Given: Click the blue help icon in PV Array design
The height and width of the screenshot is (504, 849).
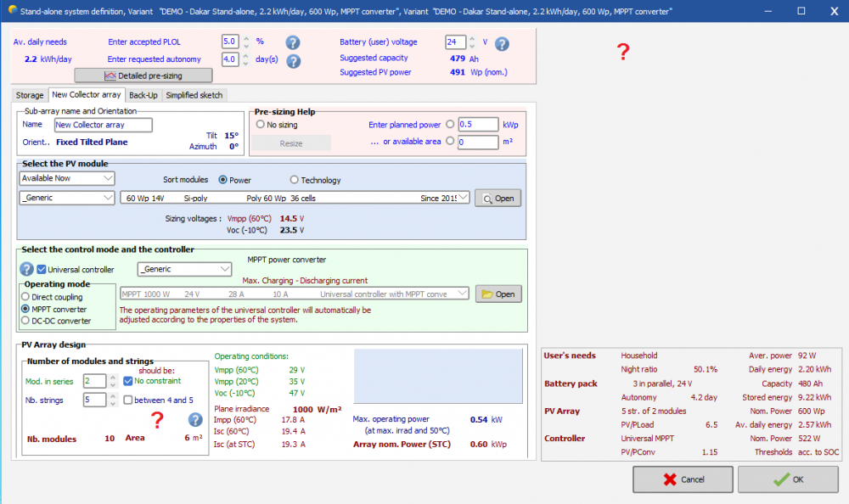Looking at the screenshot, I should point(195,419).
